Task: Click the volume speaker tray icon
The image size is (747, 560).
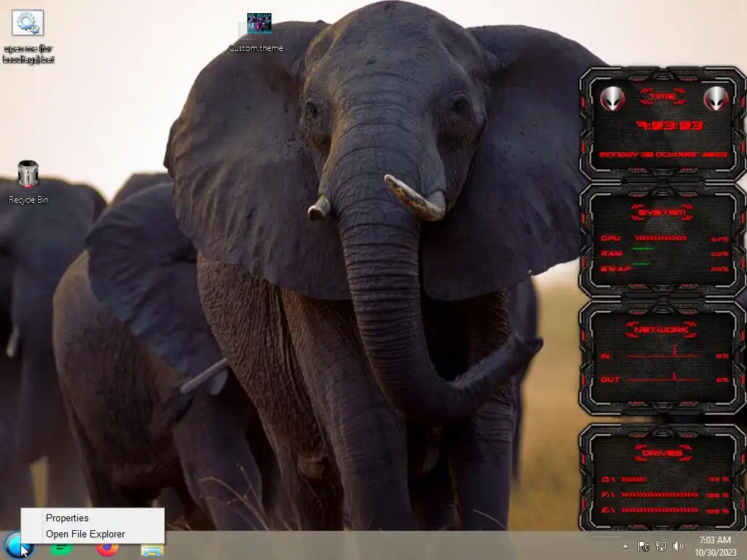Action: [x=678, y=546]
